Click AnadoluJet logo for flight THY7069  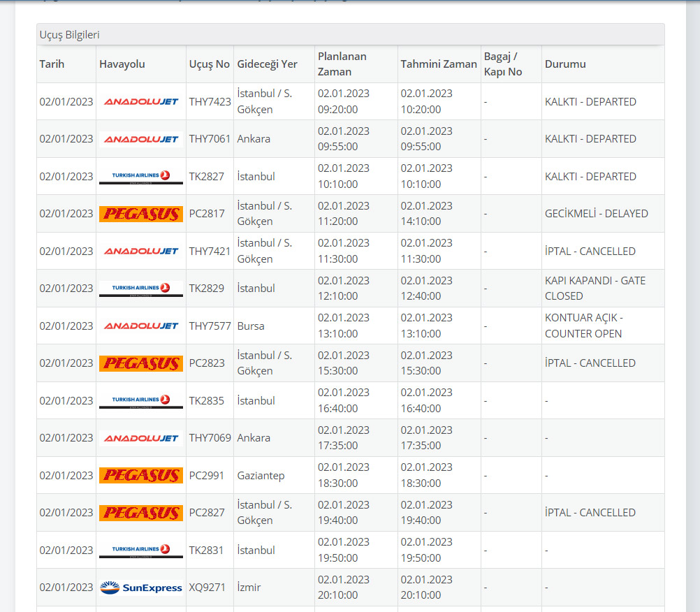tap(141, 438)
